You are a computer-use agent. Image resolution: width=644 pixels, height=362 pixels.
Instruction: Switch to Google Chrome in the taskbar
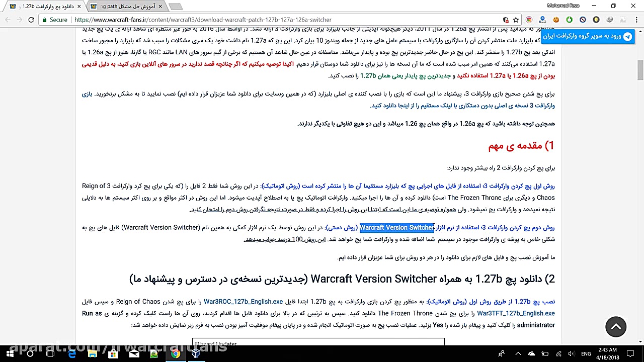click(x=175, y=353)
